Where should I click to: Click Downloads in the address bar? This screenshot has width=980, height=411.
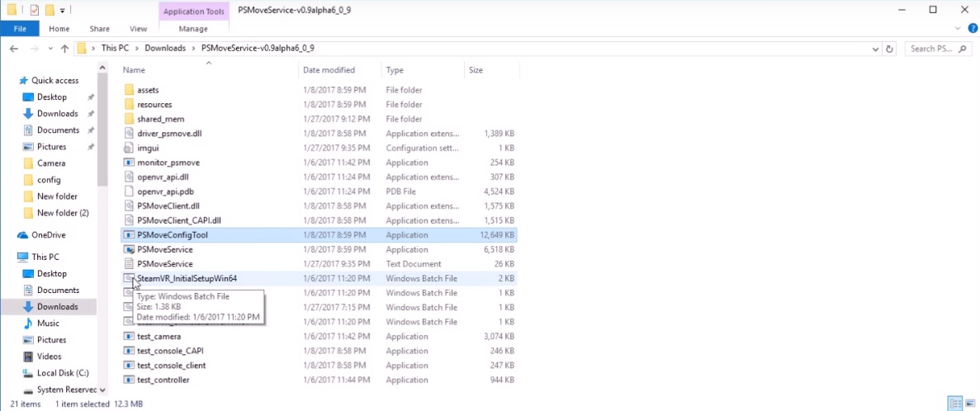click(x=165, y=48)
